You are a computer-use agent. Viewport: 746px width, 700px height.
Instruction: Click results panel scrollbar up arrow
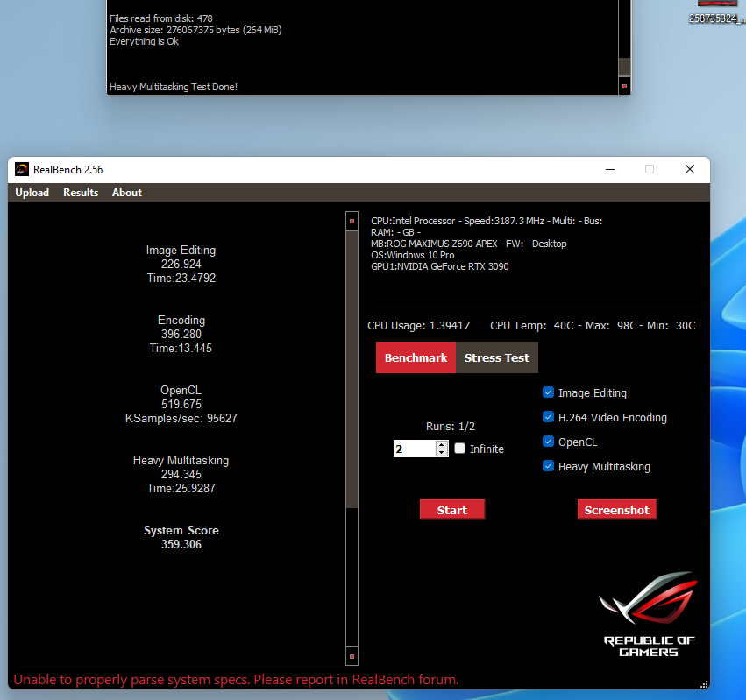(x=352, y=221)
